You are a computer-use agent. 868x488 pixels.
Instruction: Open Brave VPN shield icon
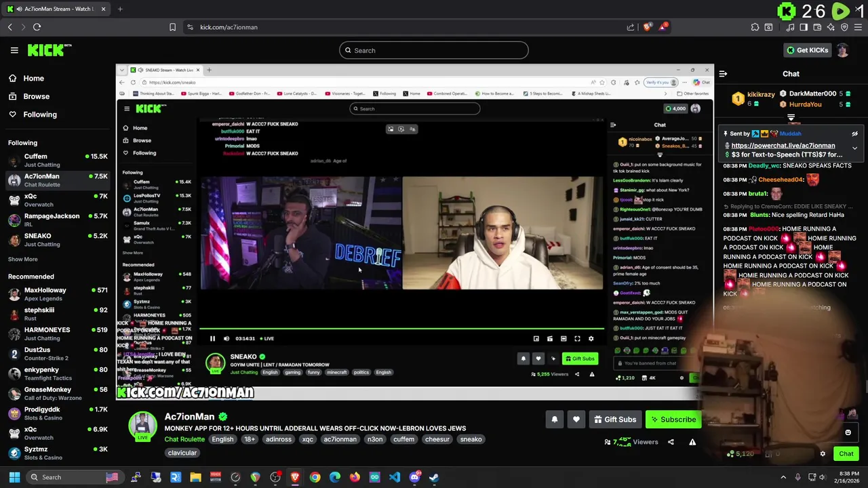(844, 27)
